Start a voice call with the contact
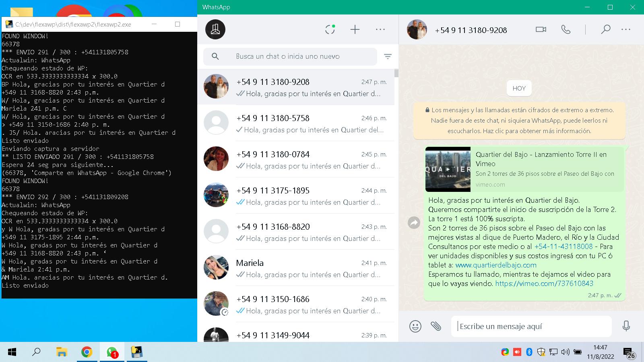 pos(566,29)
